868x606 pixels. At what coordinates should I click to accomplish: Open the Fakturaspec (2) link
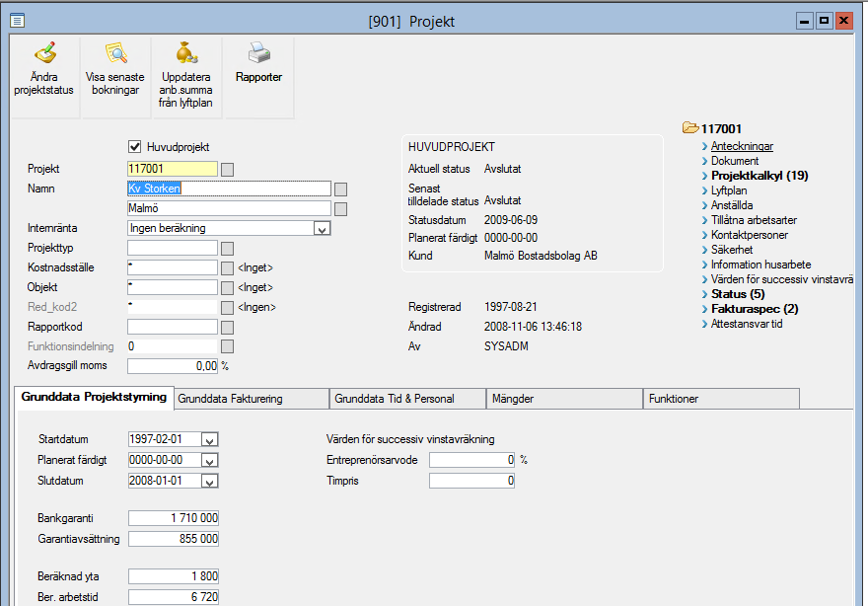[755, 309]
